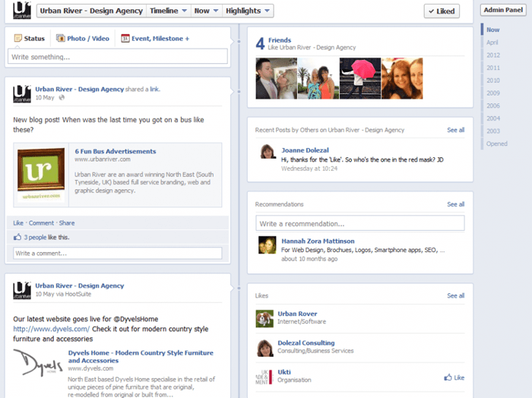Click Share under the bus ads post
The image size is (532, 398).
(x=67, y=223)
